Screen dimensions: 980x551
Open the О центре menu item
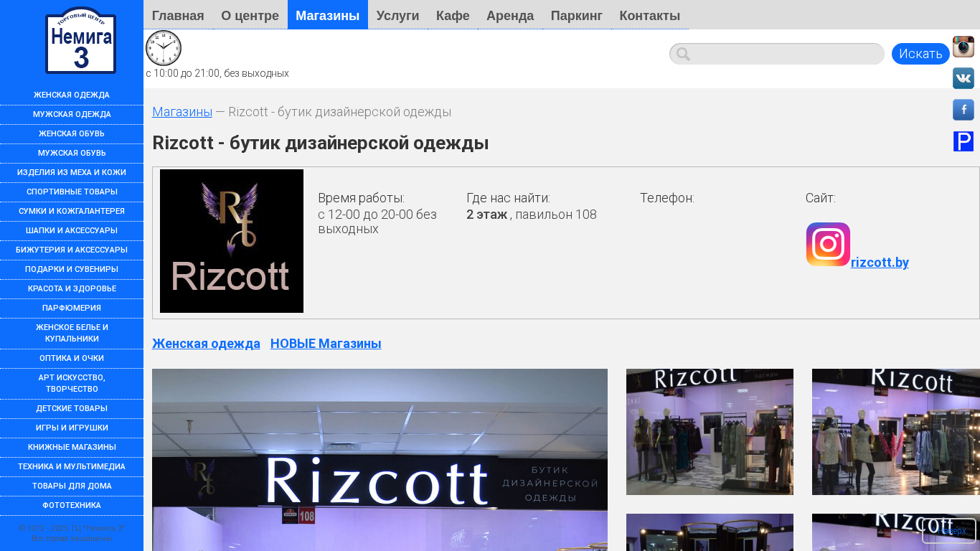click(250, 15)
